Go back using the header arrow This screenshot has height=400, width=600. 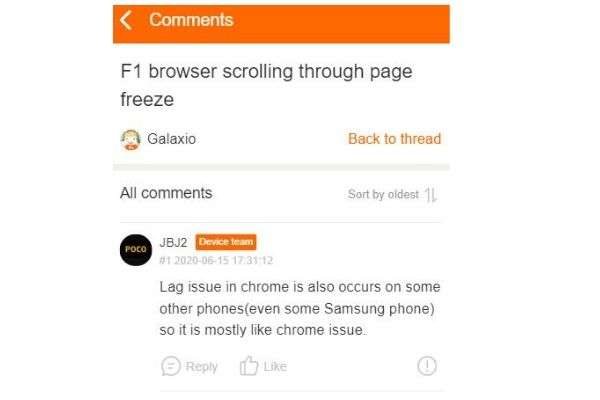tap(126, 20)
